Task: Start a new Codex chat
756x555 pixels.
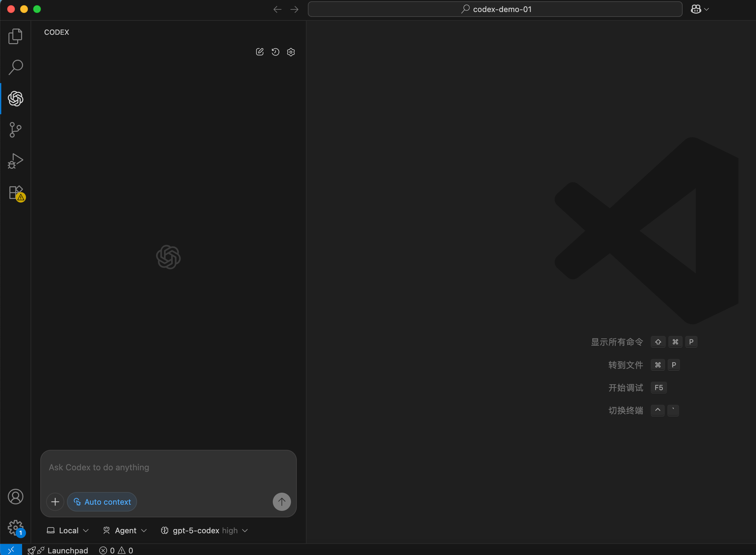Action: pyautogui.click(x=259, y=52)
